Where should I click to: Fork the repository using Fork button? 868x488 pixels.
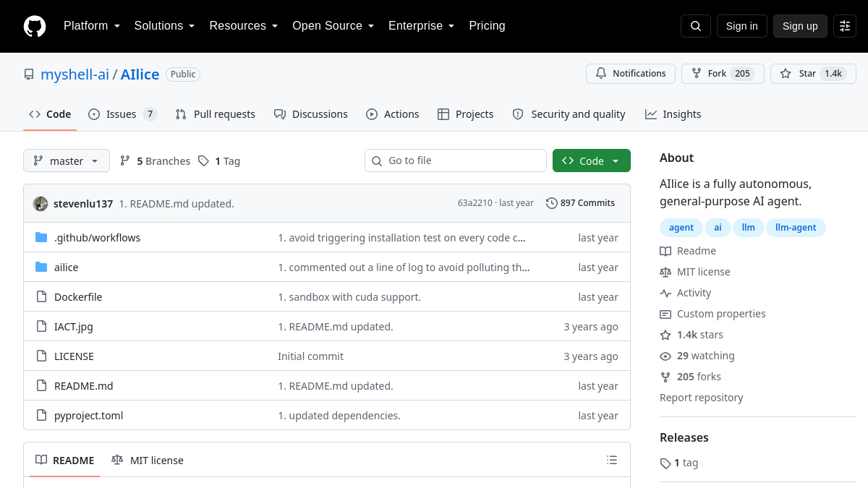pyautogui.click(x=723, y=74)
